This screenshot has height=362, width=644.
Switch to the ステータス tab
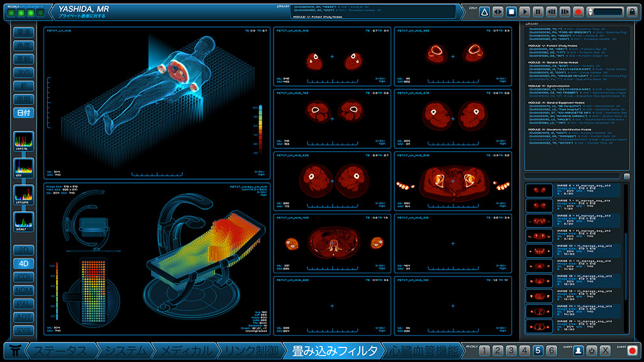click(58, 351)
